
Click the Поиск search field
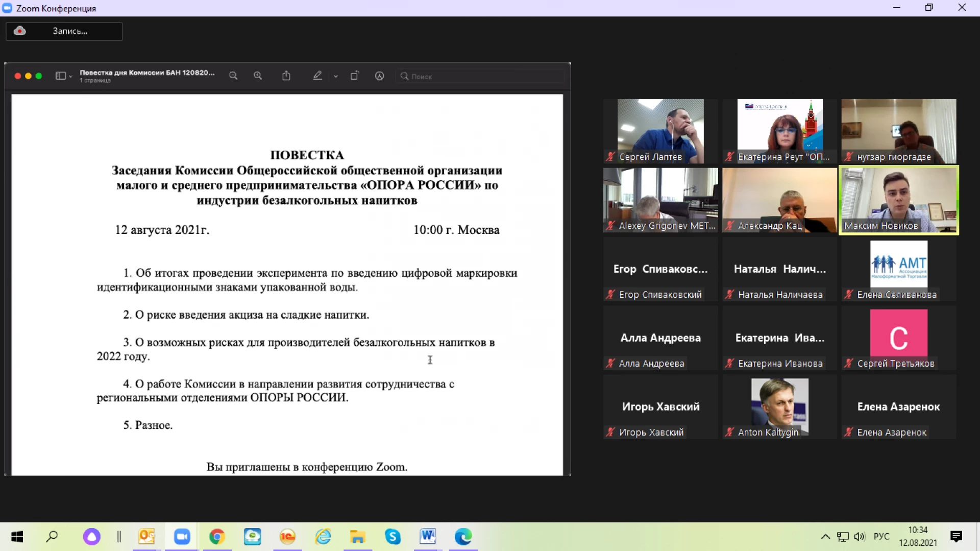[x=480, y=76]
